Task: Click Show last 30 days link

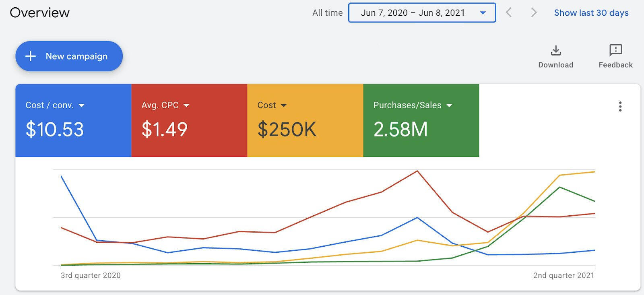Action: 591,13
